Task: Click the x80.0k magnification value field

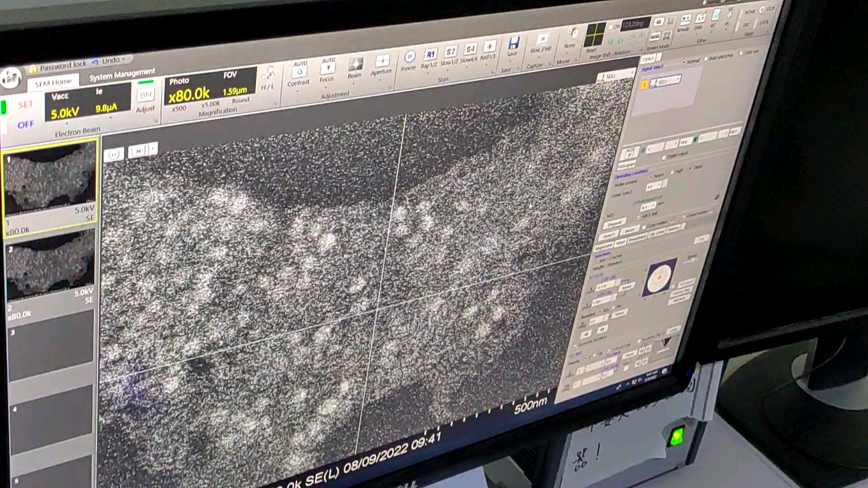Action: [x=189, y=94]
